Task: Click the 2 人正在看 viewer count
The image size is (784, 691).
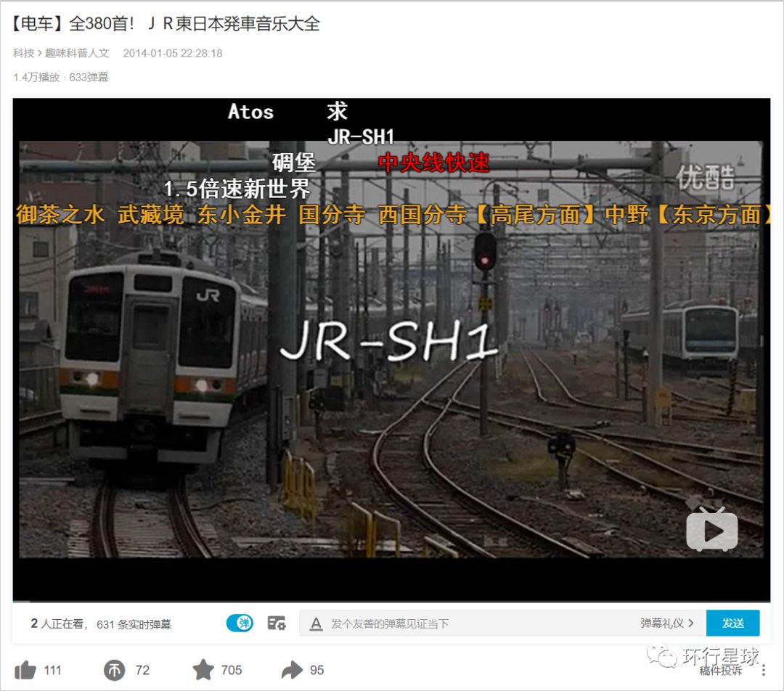Action: tap(57, 623)
